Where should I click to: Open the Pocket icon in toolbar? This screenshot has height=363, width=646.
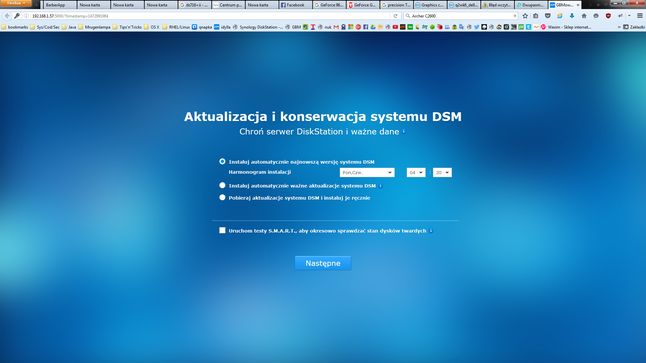click(x=548, y=16)
